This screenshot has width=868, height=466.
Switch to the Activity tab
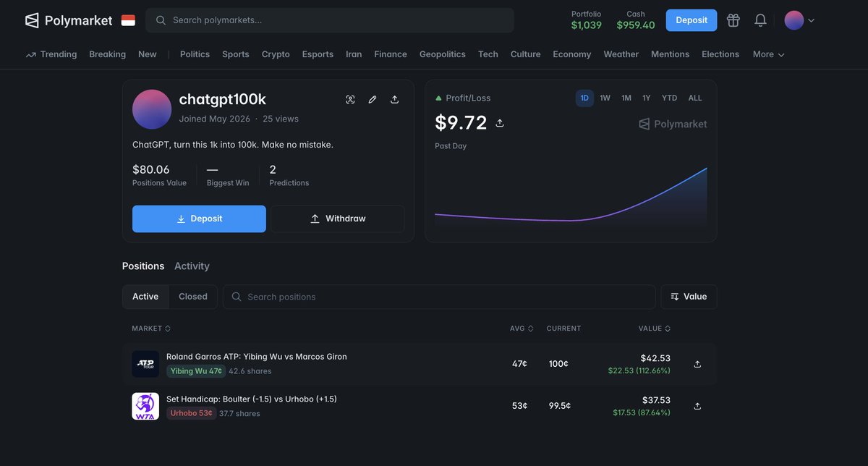(x=192, y=266)
